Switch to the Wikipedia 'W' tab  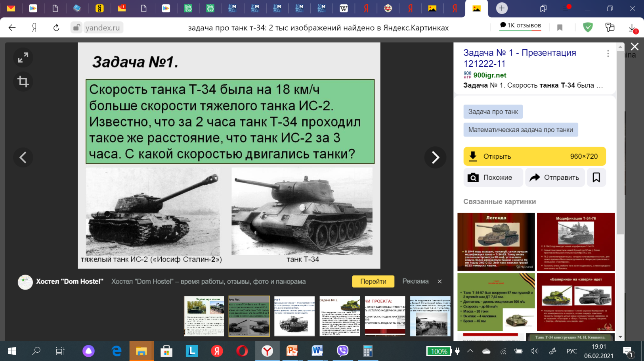(x=344, y=8)
